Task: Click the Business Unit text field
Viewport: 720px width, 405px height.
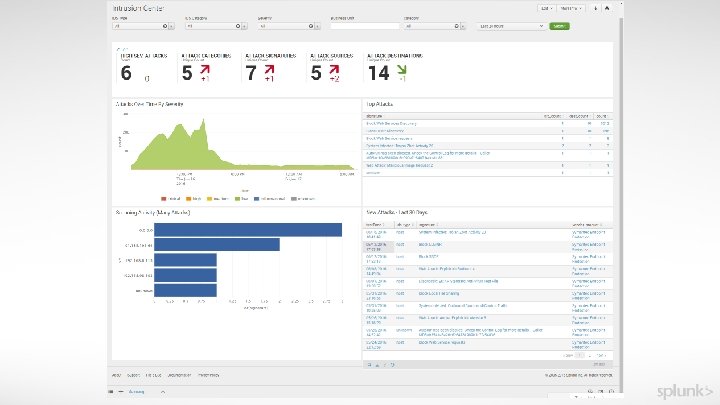Action: coord(365,26)
